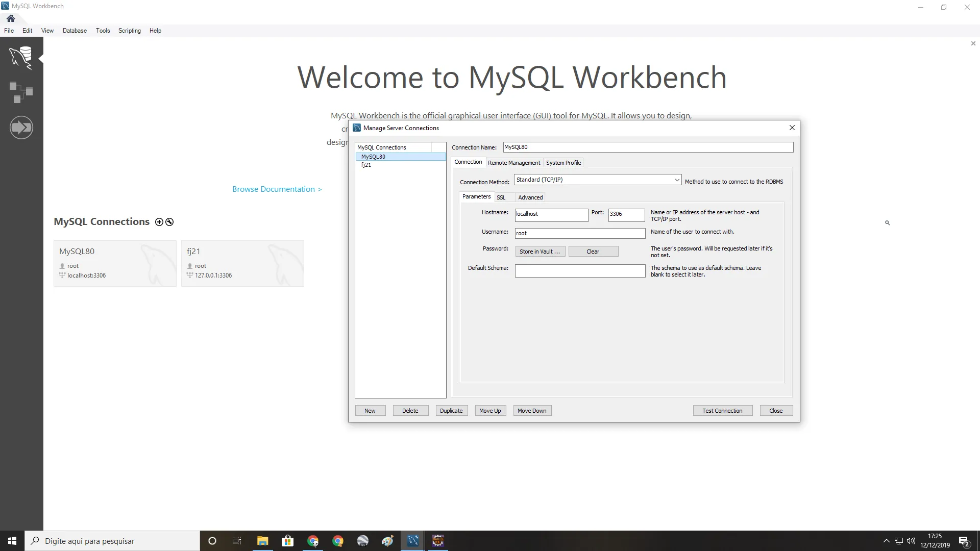Click the Duplicate connection button

click(x=451, y=411)
